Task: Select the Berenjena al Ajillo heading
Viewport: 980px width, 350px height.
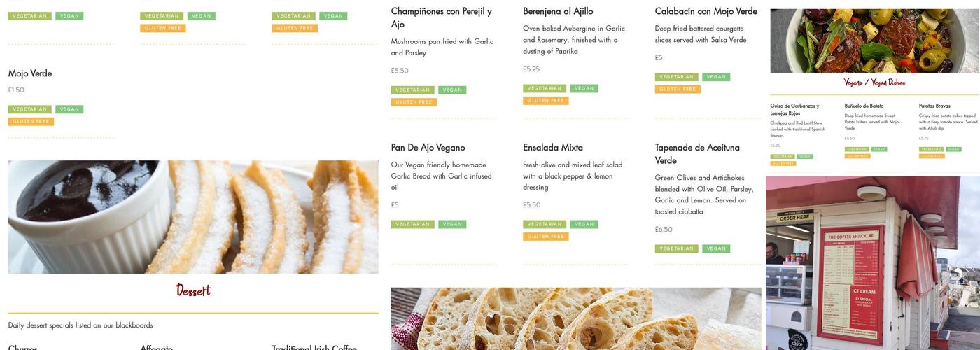Action: point(557,11)
